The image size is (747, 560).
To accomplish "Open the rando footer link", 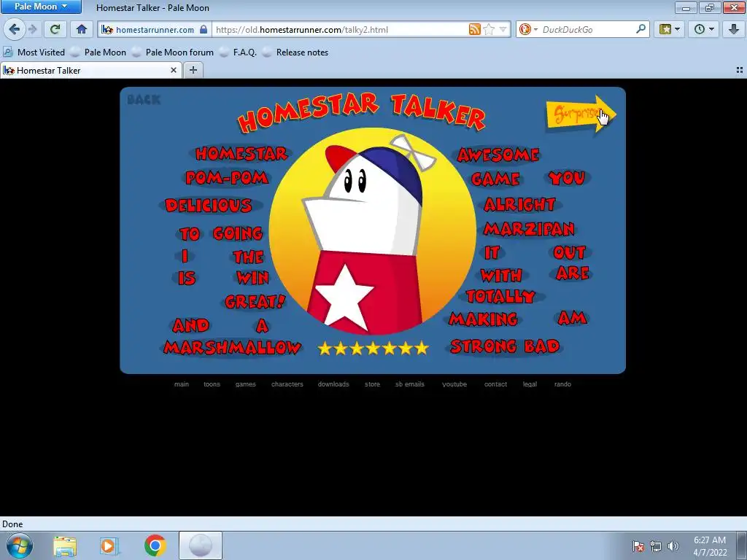I will coord(562,384).
